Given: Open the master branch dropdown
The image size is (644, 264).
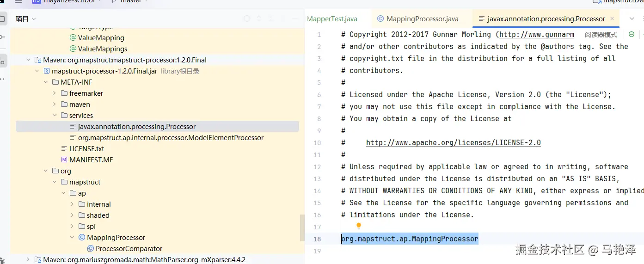Looking at the screenshot, I should pos(129,1).
